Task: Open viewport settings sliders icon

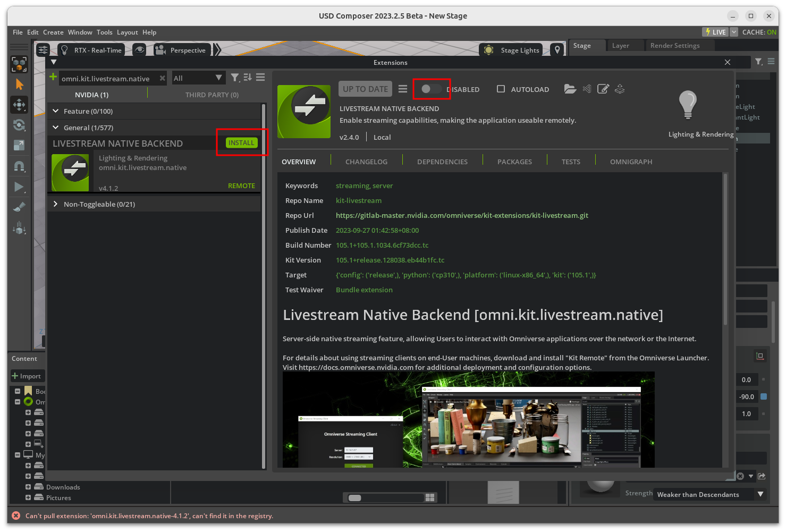Action: coord(43,50)
